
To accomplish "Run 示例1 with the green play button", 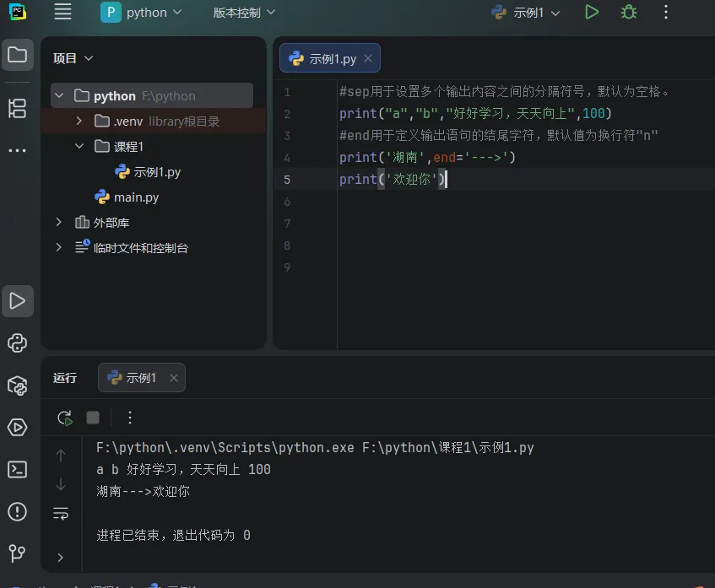I will tap(592, 12).
